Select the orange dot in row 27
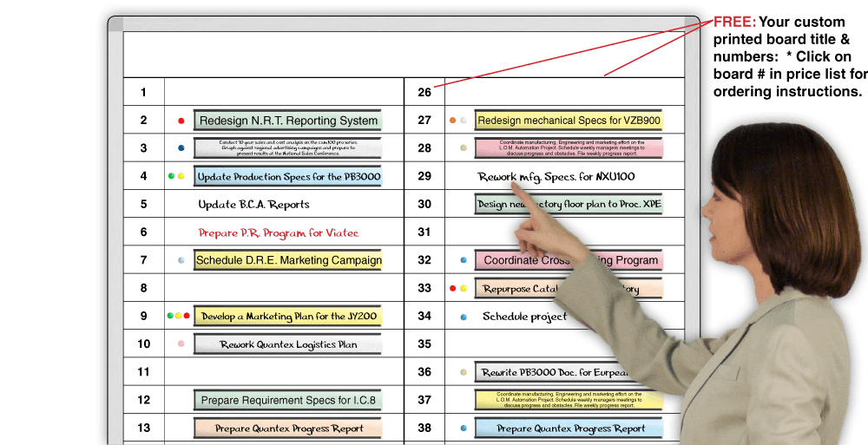 click(452, 121)
